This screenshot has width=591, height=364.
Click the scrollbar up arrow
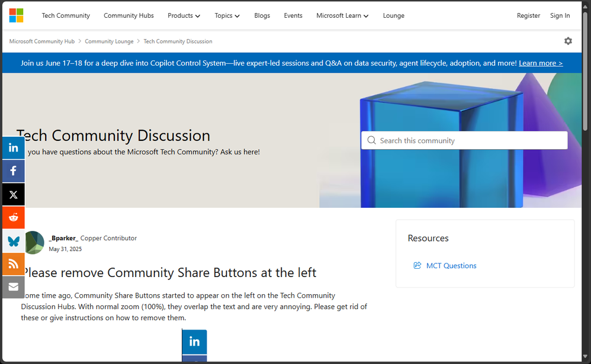tap(585, 7)
